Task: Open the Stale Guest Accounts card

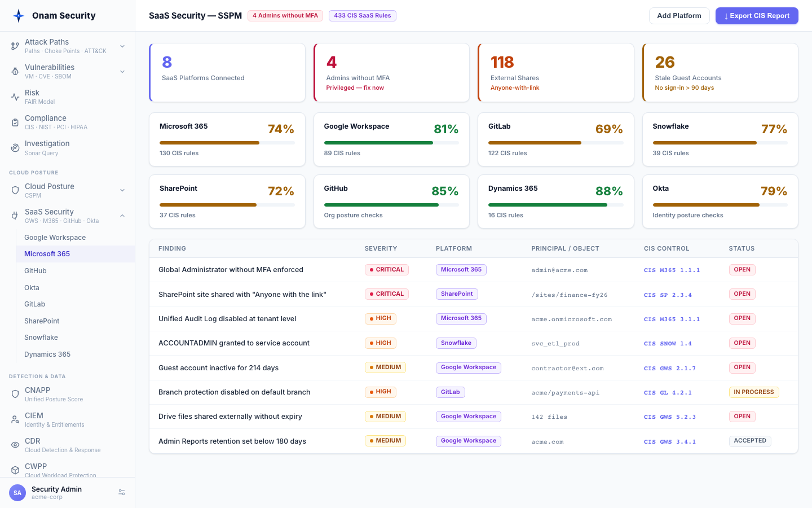Action: 720,73
